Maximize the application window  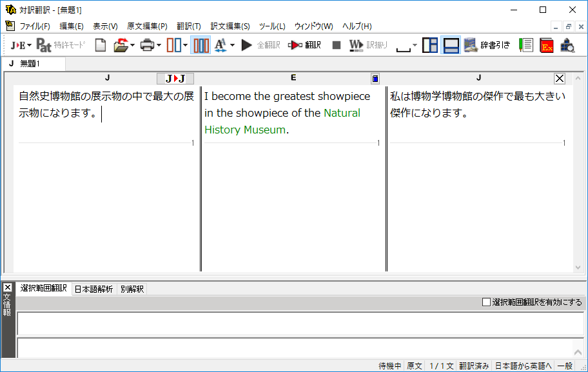click(543, 10)
